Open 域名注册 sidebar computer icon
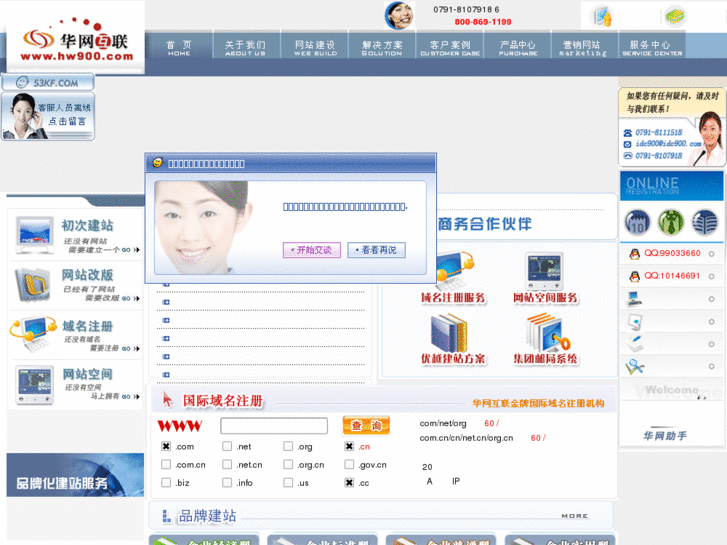The height and width of the screenshot is (545, 727). (32, 333)
